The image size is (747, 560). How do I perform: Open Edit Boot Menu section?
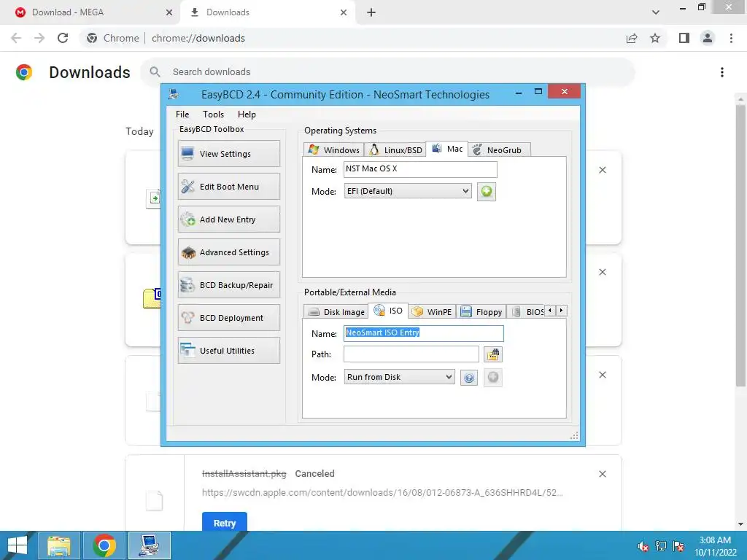[x=228, y=186]
